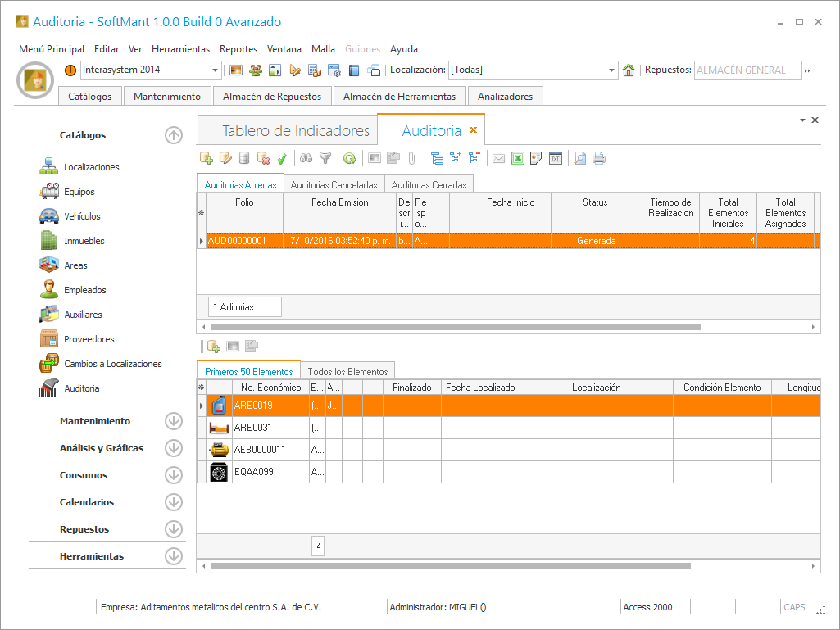Viewport: 840px width, 630px height.
Task: Click the home icon beside Localización
Action: click(629, 70)
